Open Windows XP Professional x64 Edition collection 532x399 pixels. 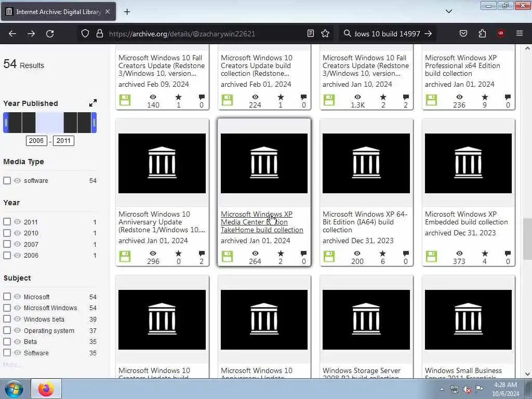click(462, 65)
